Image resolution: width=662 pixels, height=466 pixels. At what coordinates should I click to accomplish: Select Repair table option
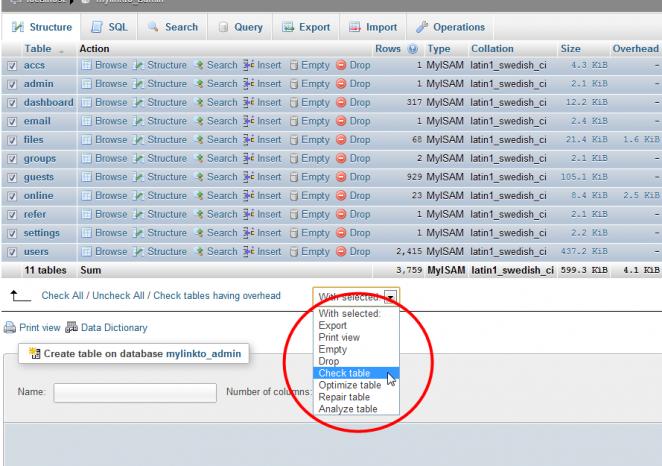point(356,397)
